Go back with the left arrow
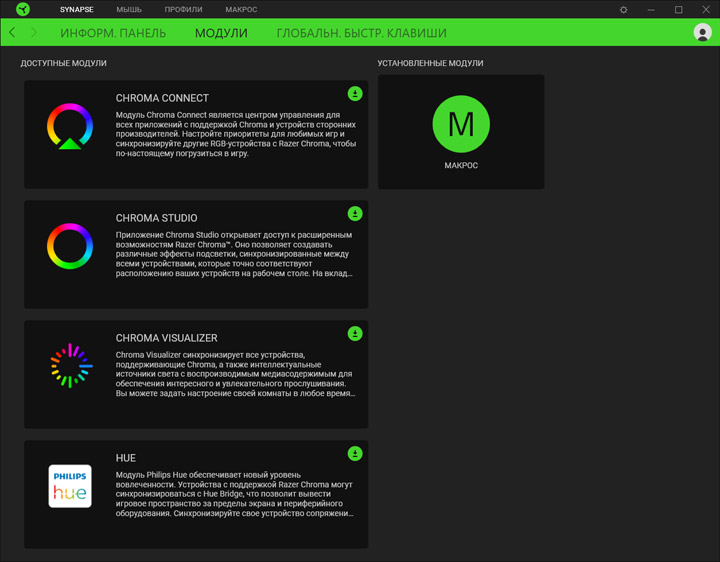The image size is (720, 562). point(12,33)
